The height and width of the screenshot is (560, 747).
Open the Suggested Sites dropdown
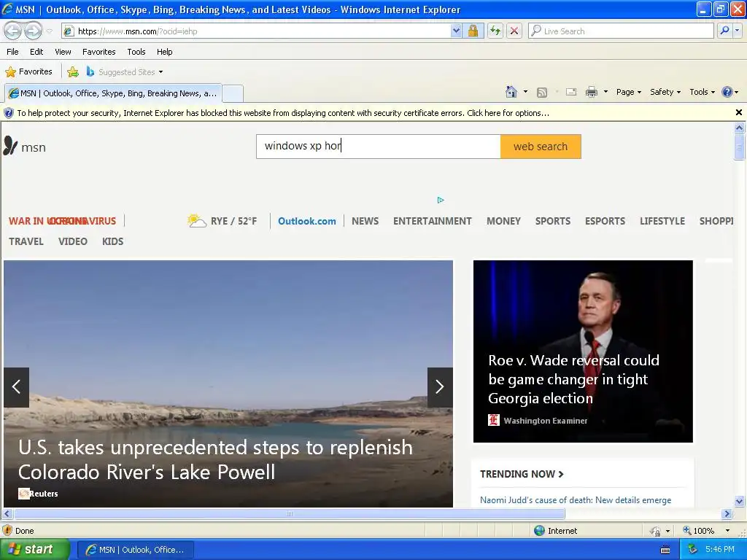(x=125, y=72)
